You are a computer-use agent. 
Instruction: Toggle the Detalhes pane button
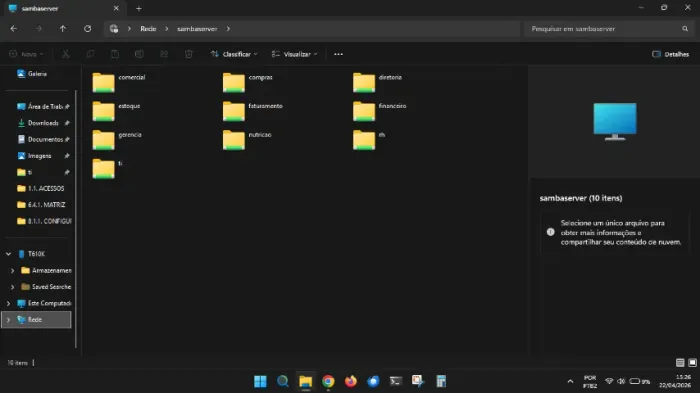point(671,54)
